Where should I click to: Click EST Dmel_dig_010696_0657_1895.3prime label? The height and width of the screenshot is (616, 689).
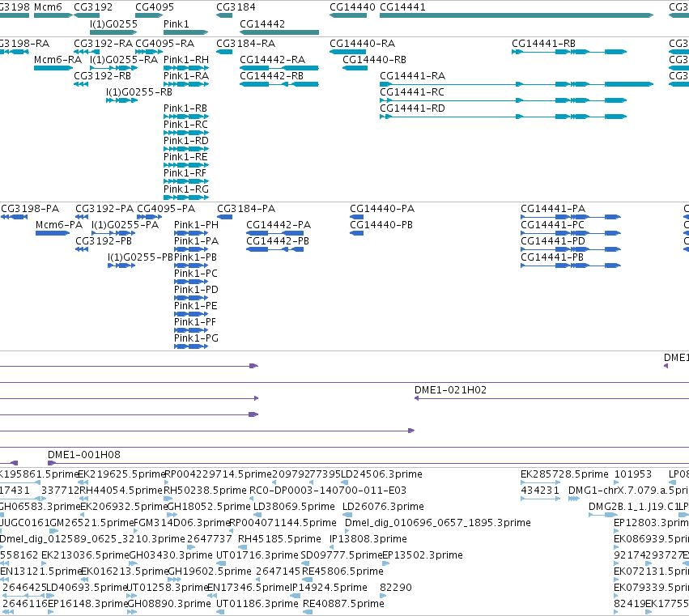438,523
